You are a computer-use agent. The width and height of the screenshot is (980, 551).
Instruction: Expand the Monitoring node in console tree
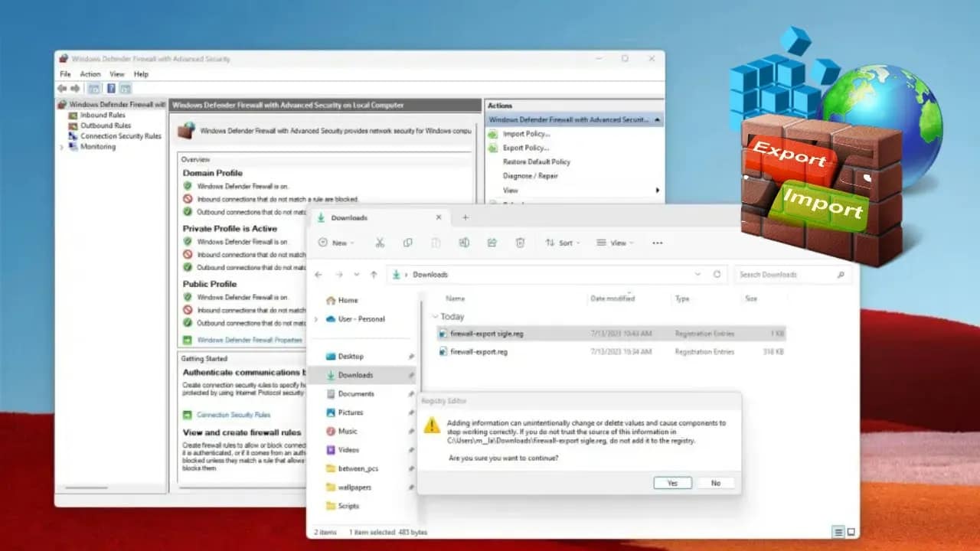point(60,146)
